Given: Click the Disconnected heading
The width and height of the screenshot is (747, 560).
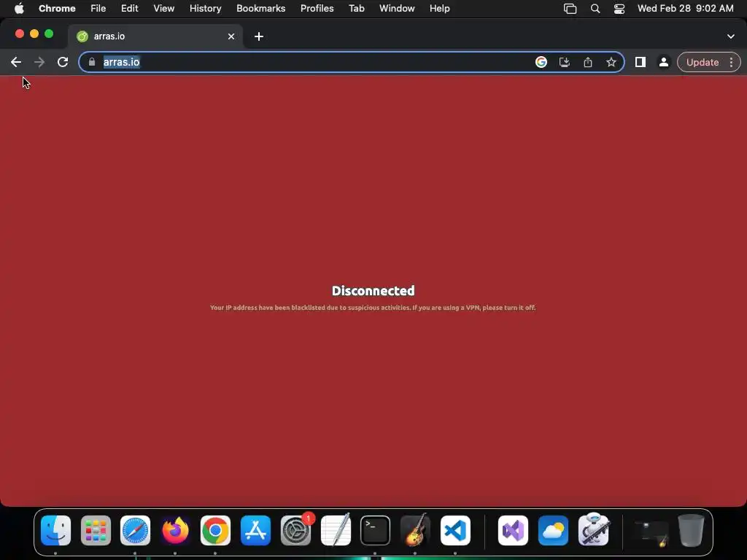Looking at the screenshot, I should (373, 291).
